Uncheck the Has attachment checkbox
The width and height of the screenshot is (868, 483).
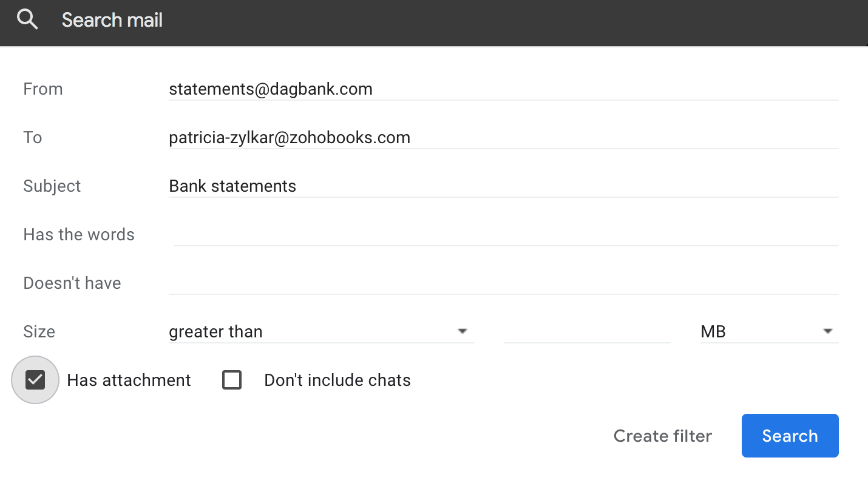pyautogui.click(x=35, y=380)
